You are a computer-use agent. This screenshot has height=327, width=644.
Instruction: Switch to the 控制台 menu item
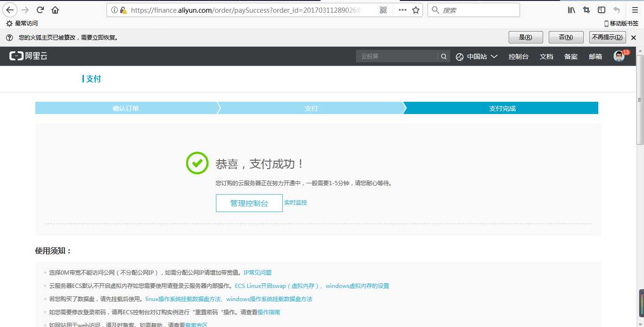[519, 56]
